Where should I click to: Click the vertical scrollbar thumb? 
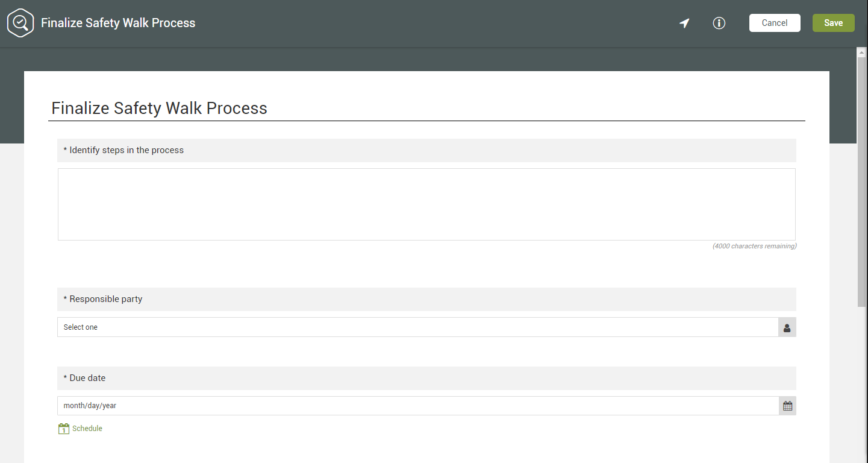click(861, 181)
